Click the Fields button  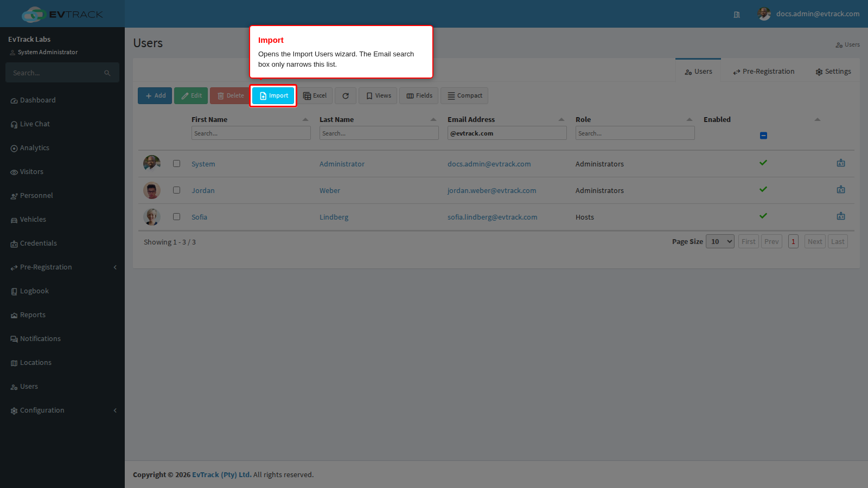pos(419,96)
